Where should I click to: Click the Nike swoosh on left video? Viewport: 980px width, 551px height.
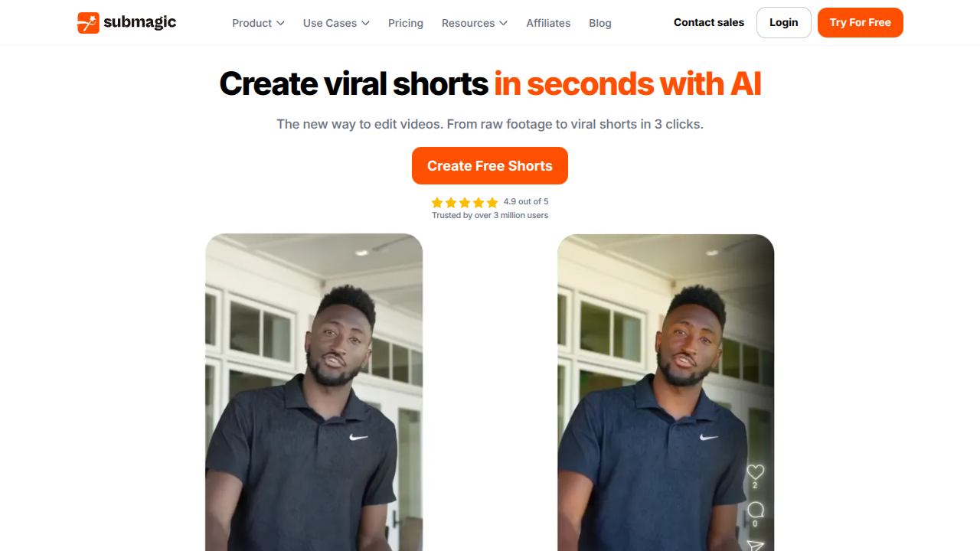click(358, 437)
